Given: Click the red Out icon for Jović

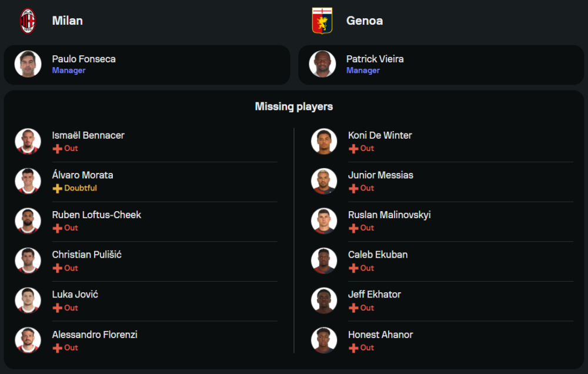Looking at the screenshot, I should (x=57, y=308).
